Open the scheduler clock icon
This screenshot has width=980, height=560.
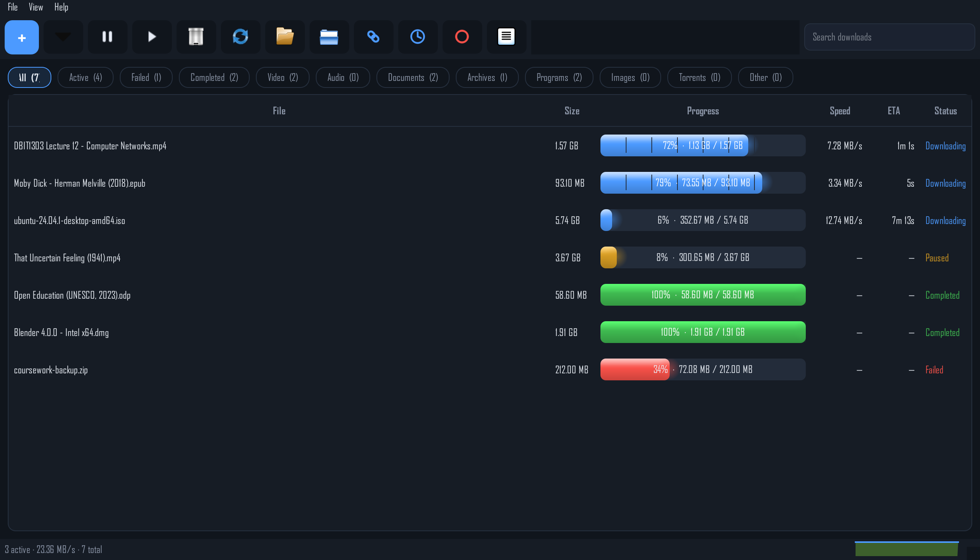point(418,37)
